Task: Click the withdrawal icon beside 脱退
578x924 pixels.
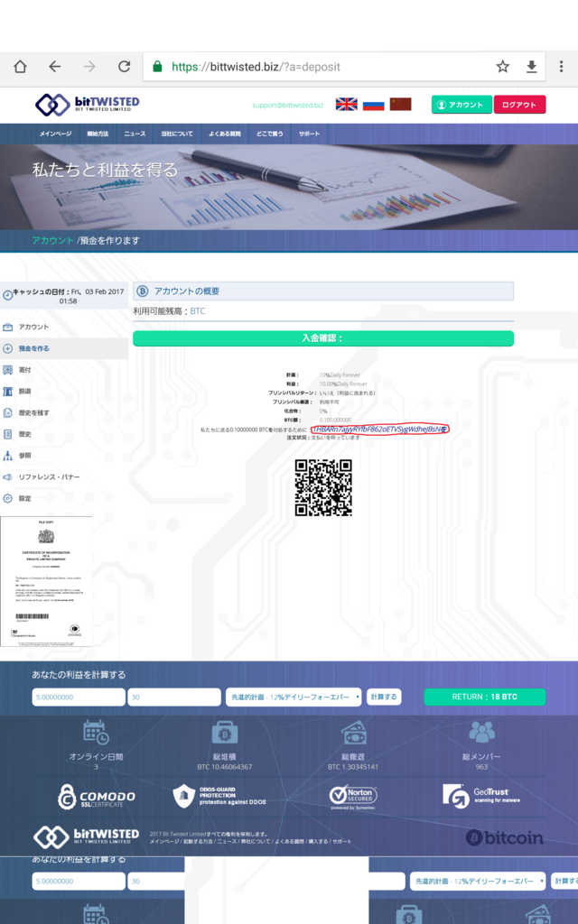Action: 7,392
